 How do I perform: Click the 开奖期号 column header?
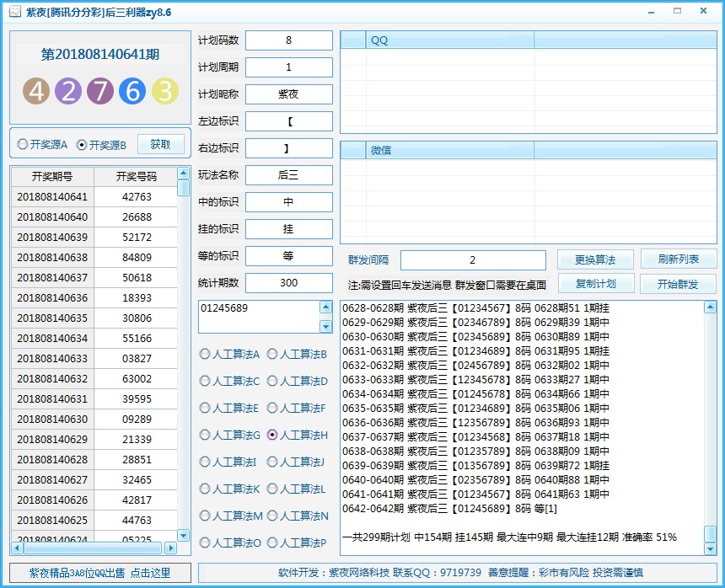point(52,177)
